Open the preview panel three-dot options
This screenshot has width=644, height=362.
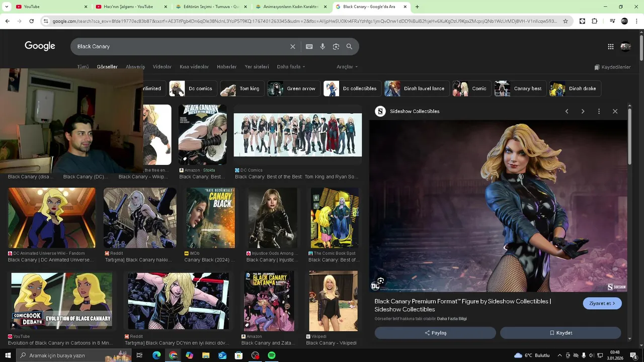599,111
